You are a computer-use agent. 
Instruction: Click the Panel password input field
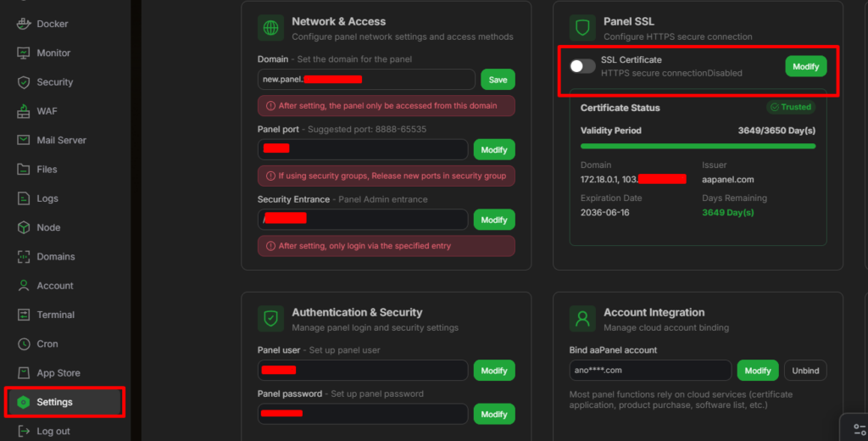[363, 415]
